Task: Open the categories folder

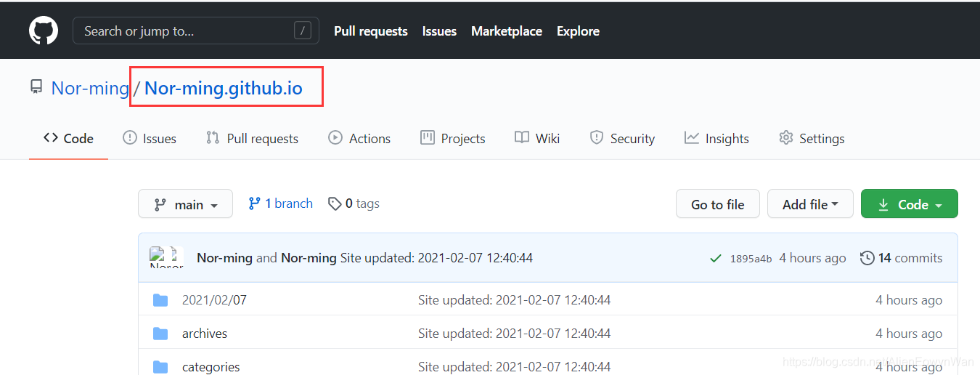Action: 211,367
